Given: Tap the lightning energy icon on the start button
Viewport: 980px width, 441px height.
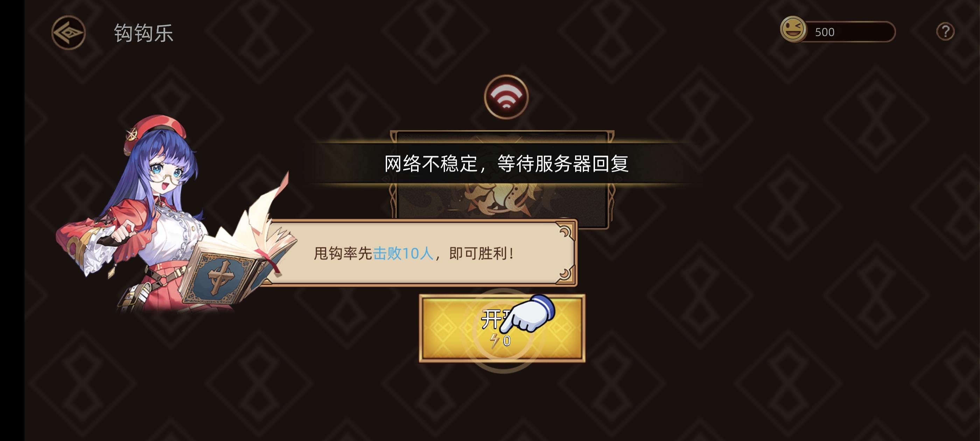Looking at the screenshot, I should tap(494, 341).
